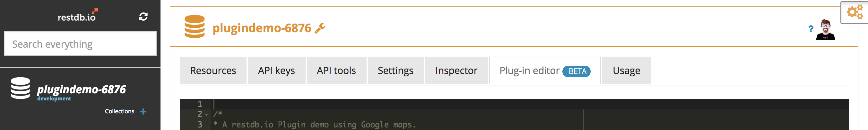Viewport: 868px width, 130px height.
Task: Open plugindemo-6876 from the sidebar
Action: point(81,89)
